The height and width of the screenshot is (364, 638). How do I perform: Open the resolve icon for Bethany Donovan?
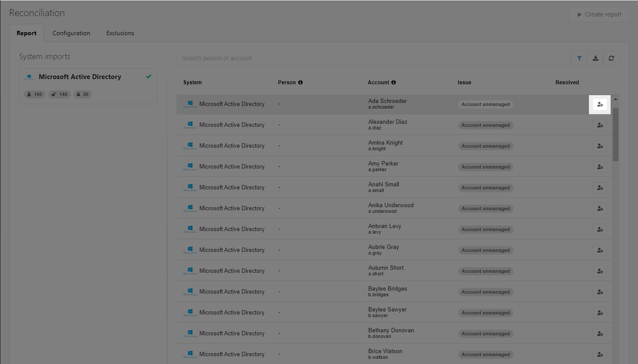600,334
